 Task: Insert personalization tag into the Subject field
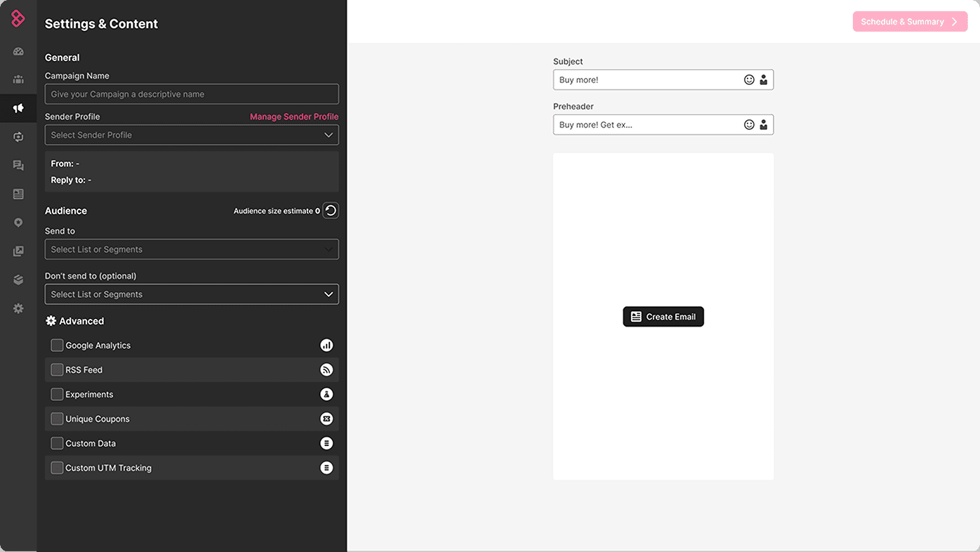click(x=763, y=80)
